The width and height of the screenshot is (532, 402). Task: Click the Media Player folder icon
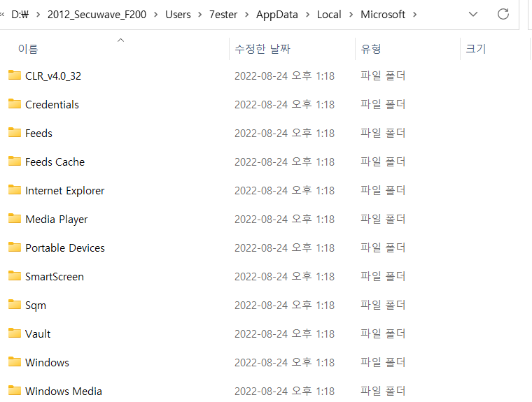point(15,218)
